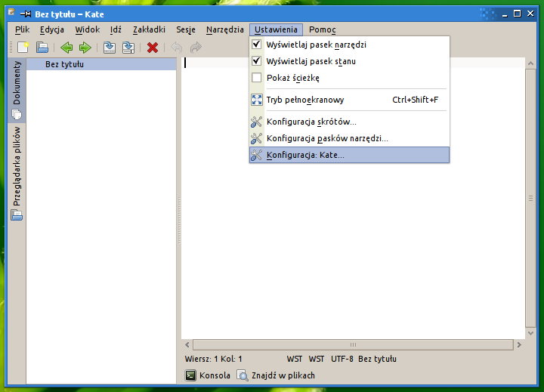The width and height of the screenshot is (544, 392).
Task: Switch to the Dokumenty side tab
Action: point(17,90)
